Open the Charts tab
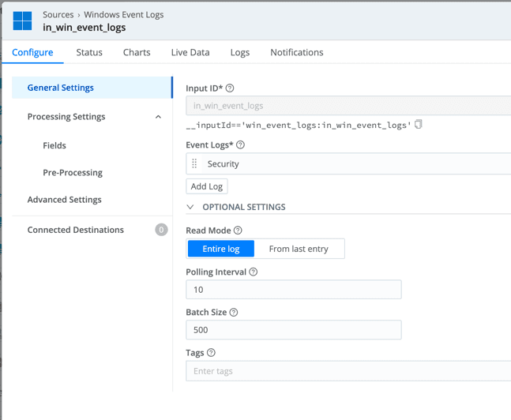This screenshot has width=511, height=420. point(137,52)
